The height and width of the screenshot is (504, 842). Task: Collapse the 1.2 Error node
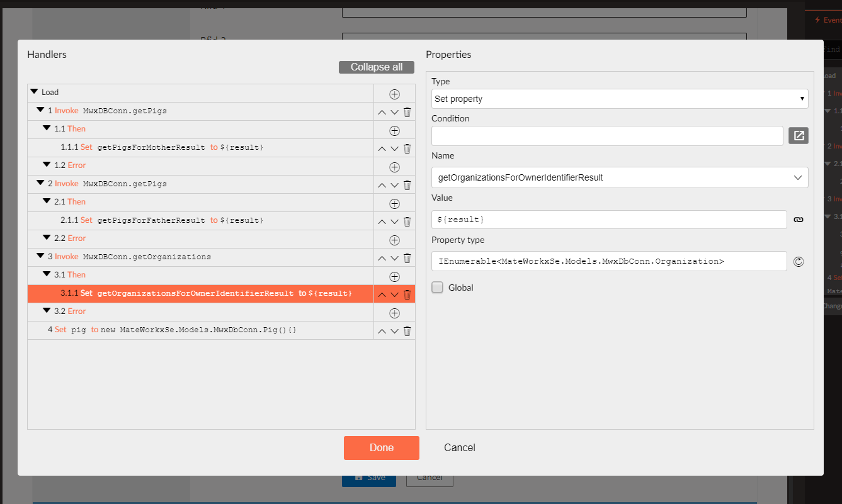[x=47, y=165]
